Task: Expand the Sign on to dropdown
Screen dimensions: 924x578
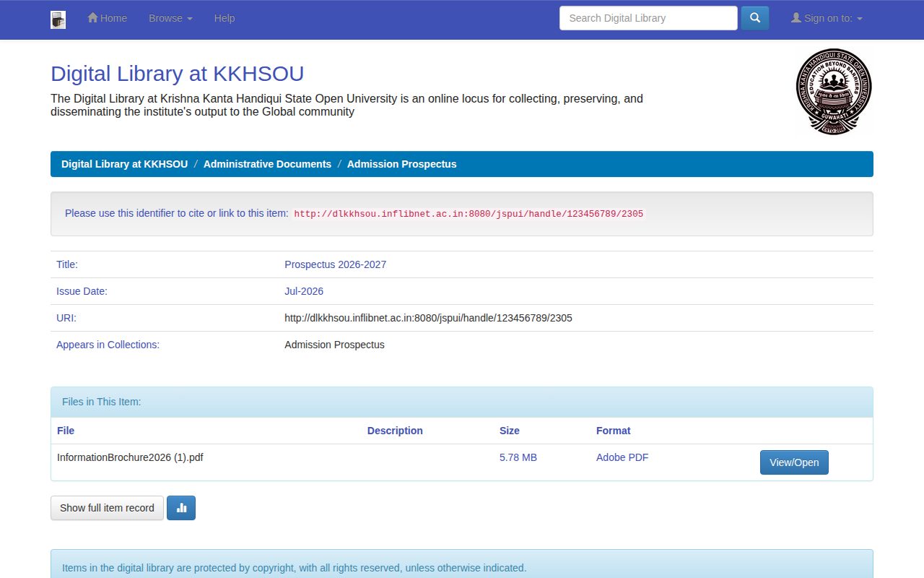Action: tap(827, 18)
